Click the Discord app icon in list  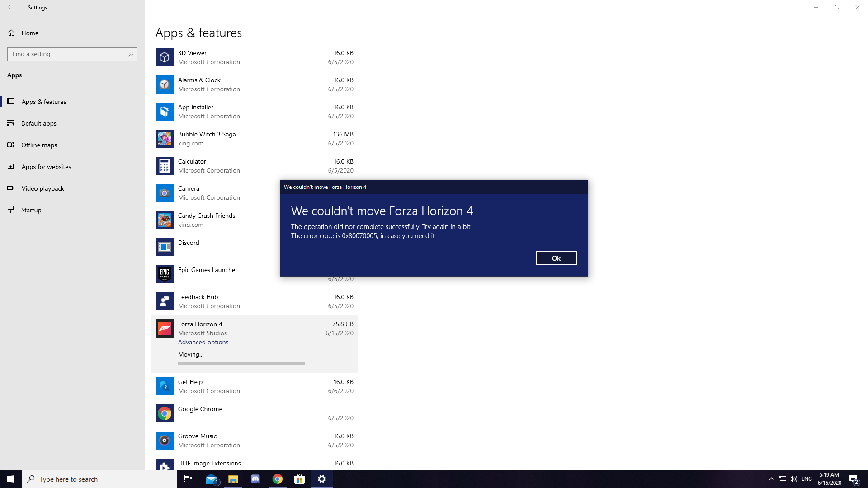click(x=165, y=247)
